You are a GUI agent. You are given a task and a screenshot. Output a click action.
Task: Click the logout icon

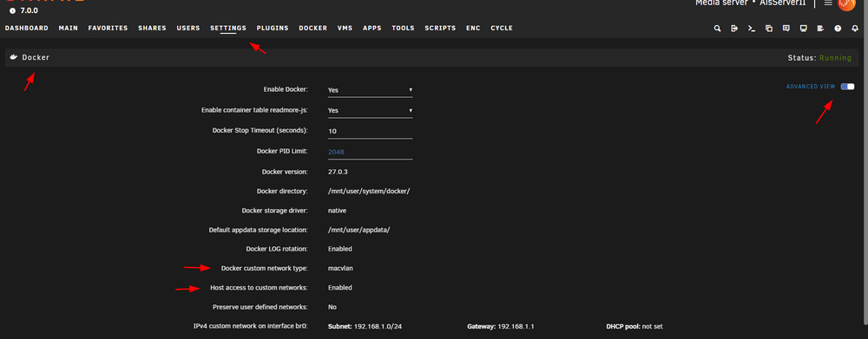[734, 29]
